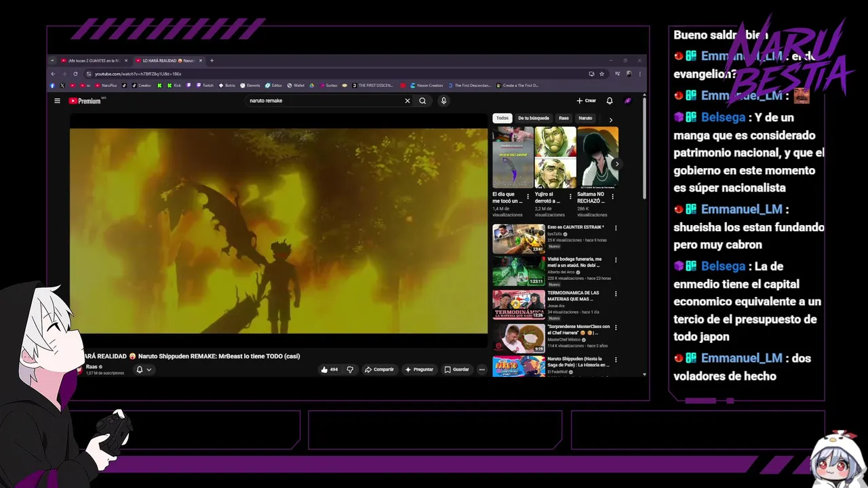Image resolution: width=868 pixels, height=488 pixels.
Task: Open more actions three-dot menu below video
Action: tap(482, 369)
